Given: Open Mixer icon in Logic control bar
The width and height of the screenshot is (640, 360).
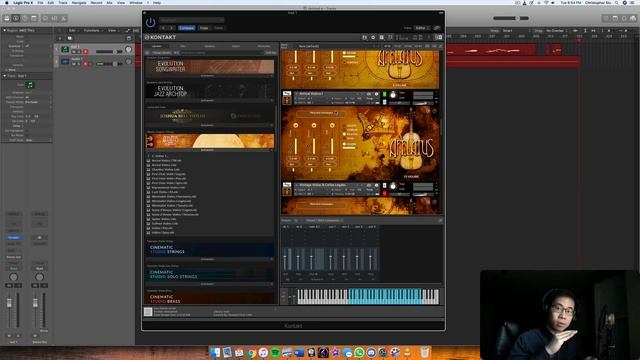Looking at the screenshot, I should click(x=54, y=18).
